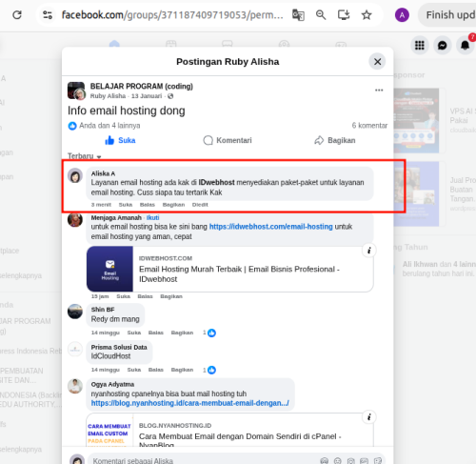
Task: Open Menjaga Amanah's avatar
Action: tap(75, 220)
